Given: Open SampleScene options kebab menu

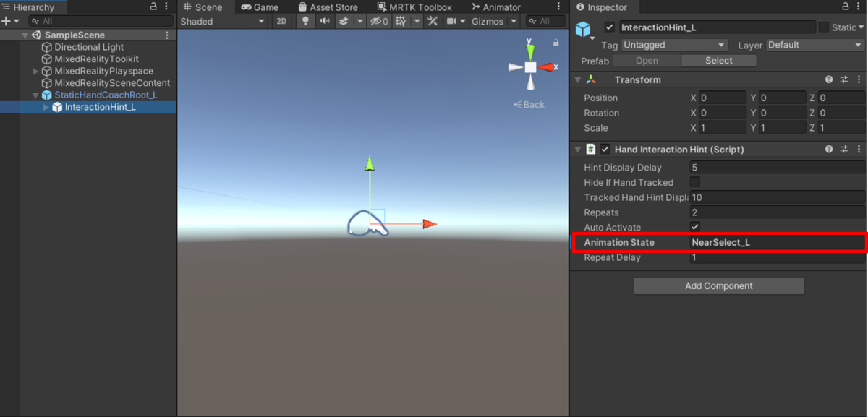Looking at the screenshot, I should click(167, 35).
